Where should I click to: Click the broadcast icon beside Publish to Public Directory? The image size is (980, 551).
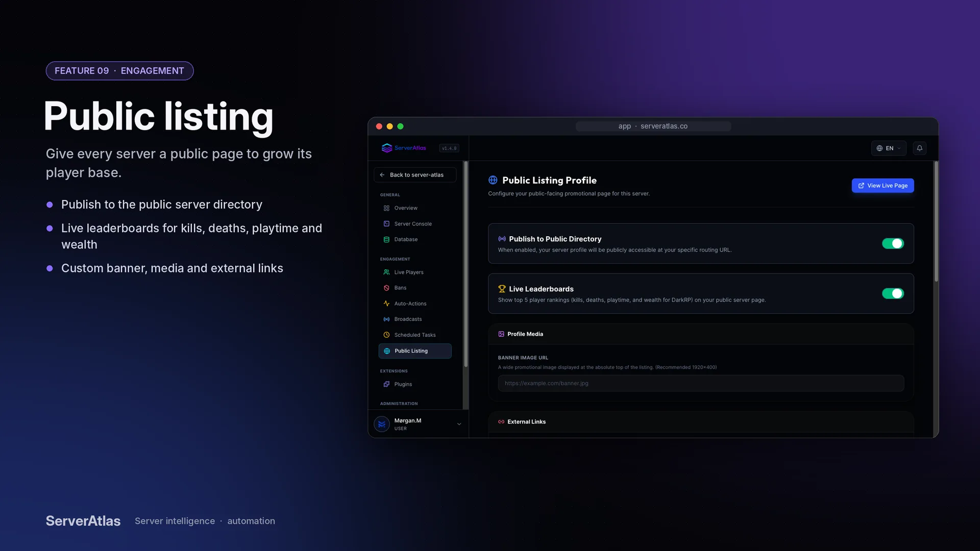pos(502,239)
